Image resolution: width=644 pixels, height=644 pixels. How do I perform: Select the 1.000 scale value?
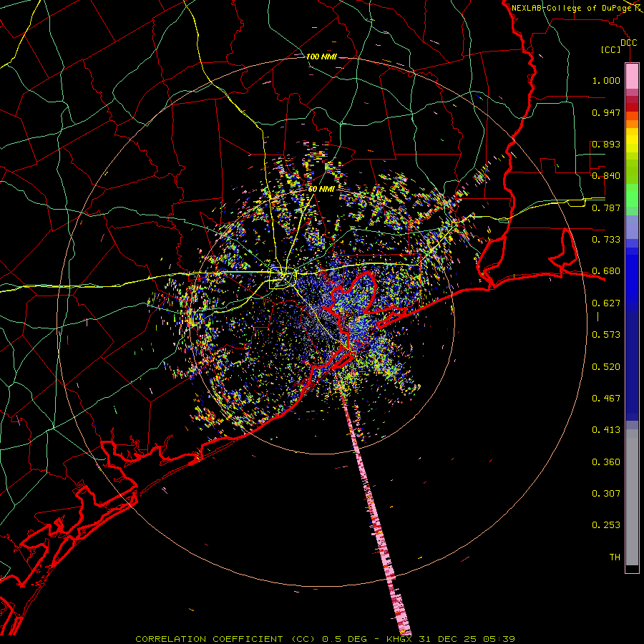606,80
